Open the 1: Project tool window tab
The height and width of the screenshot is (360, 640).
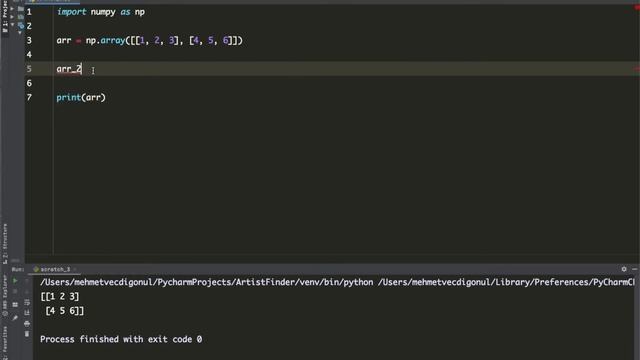coord(4,16)
